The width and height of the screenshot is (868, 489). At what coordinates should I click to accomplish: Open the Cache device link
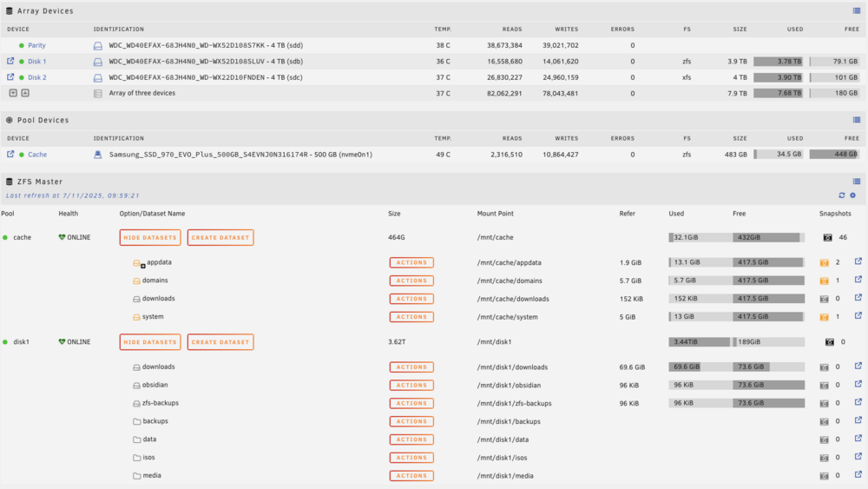tap(37, 155)
